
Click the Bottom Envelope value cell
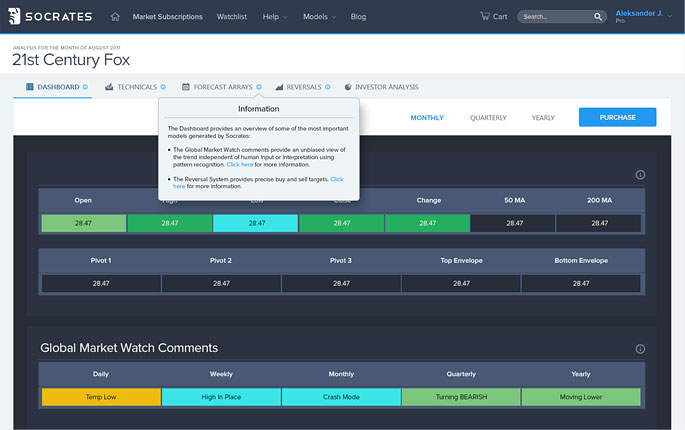tap(581, 283)
